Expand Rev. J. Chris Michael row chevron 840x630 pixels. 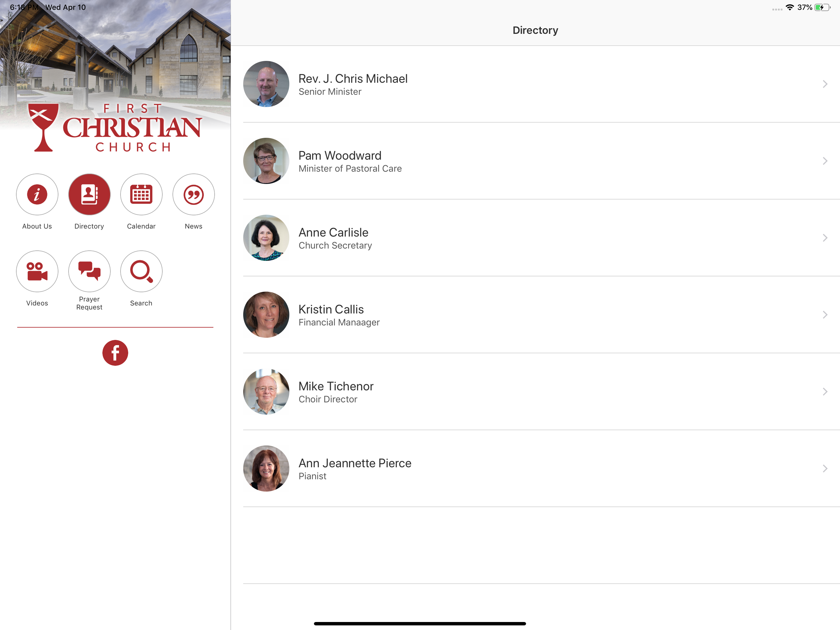click(x=825, y=84)
